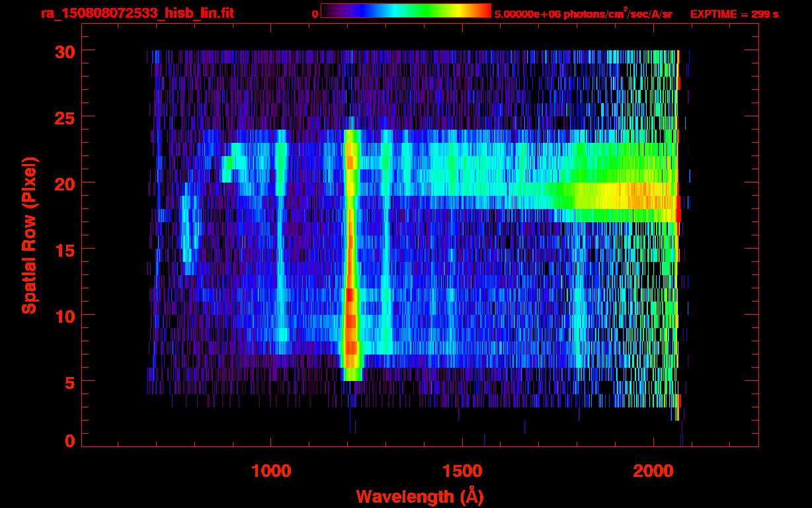Viewport: 812px width, 508px height.
Task: Click the 1500 wavelength tick label
Action: coord(462,471)
